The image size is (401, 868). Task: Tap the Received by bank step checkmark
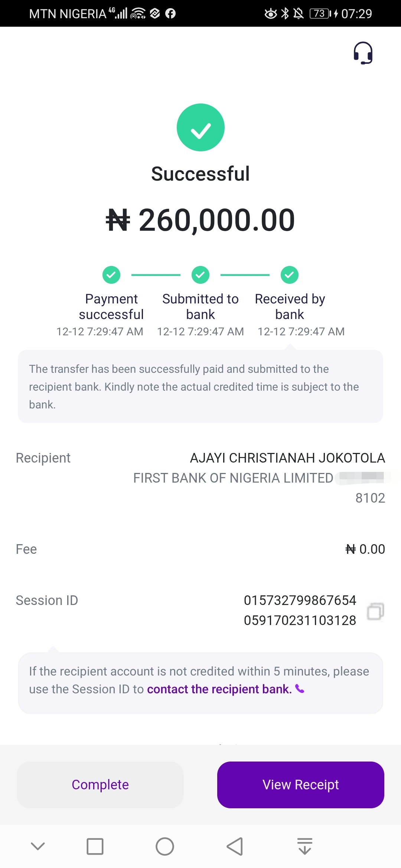[290, 275]
